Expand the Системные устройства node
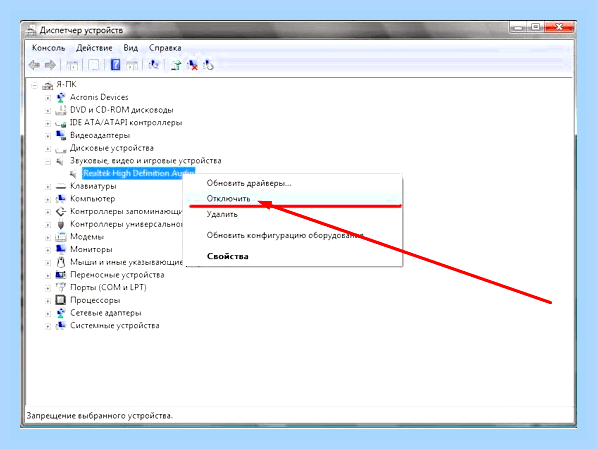This screenshot has width=597, height=449. pos(48,326)
